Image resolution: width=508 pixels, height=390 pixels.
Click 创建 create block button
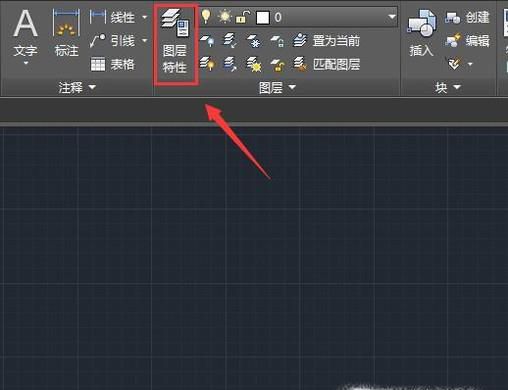(467, 17)
